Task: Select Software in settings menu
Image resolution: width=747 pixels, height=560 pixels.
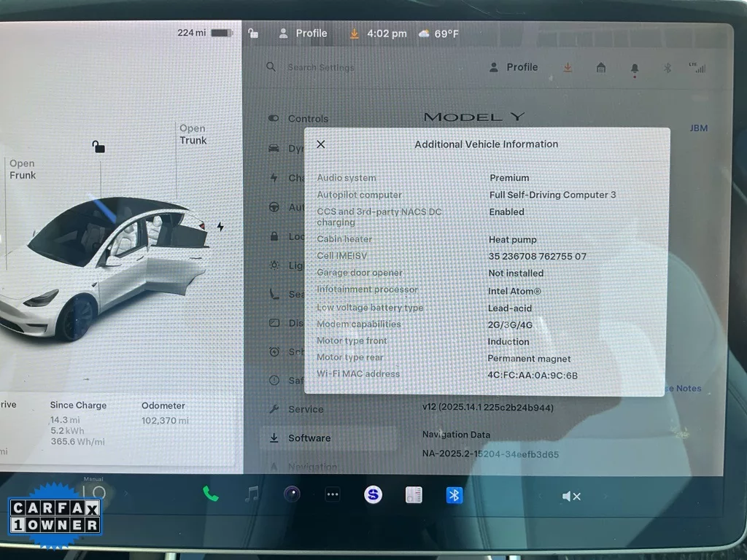Action: 309,438
